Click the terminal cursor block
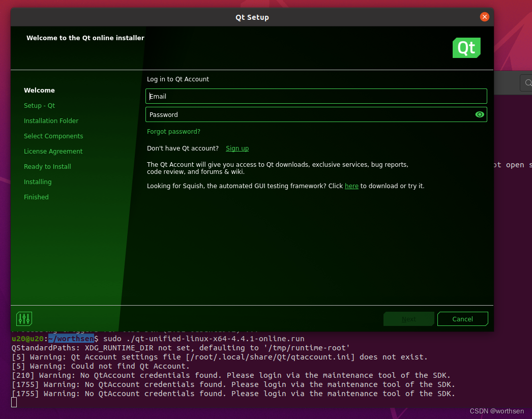 tap(14, 402)
